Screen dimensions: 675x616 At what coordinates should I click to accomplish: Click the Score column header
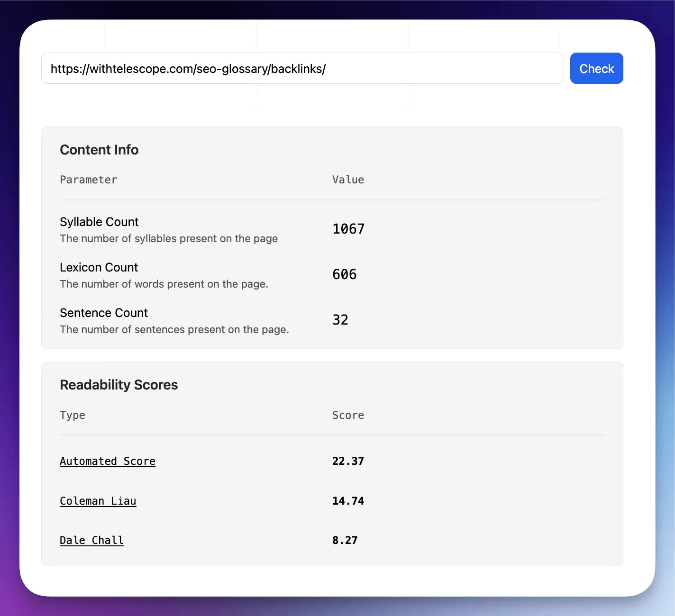click(348, 415)
